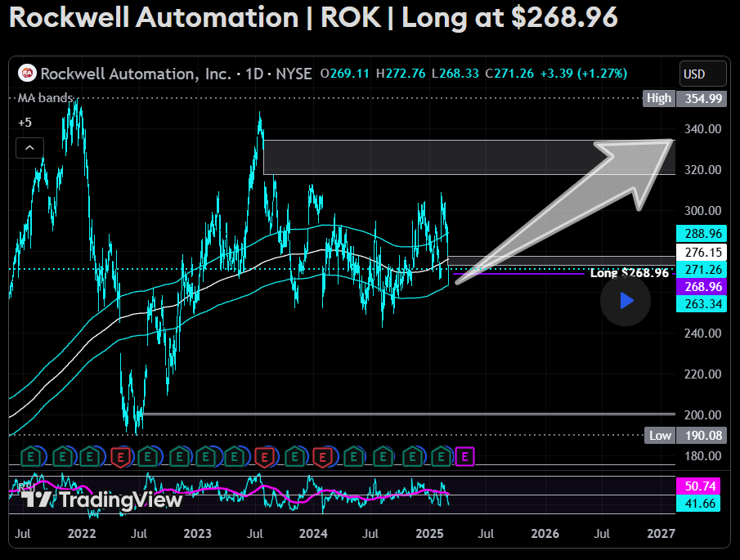This screenshot has width=740, height=560.
Task: Click the 271.26 current price tag
Action: [702, 270]
